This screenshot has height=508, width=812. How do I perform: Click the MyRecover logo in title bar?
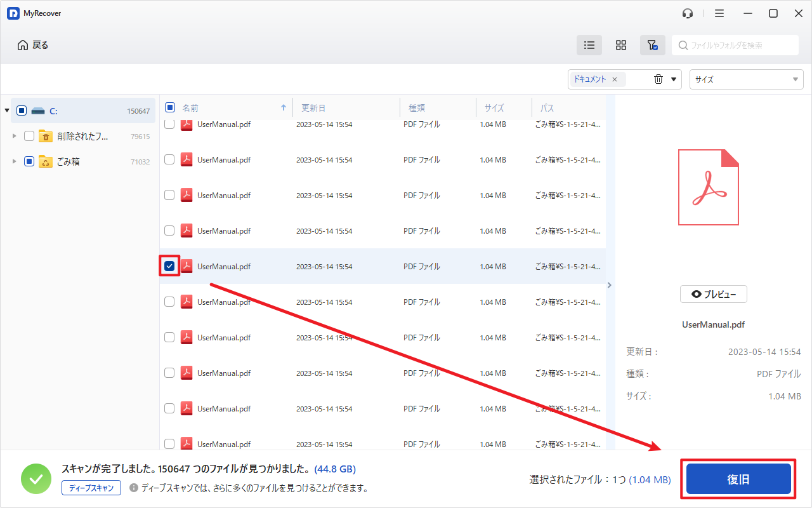13,13
